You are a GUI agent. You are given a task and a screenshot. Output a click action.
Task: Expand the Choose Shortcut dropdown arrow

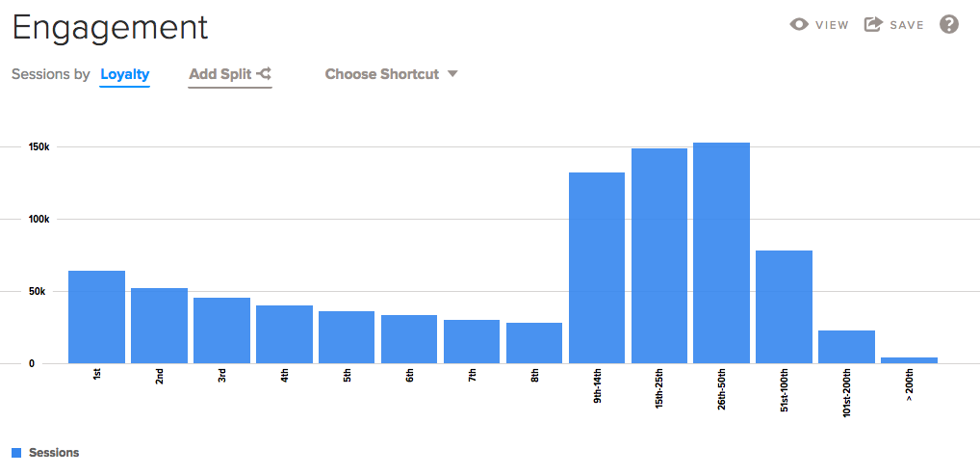(452, 74)
